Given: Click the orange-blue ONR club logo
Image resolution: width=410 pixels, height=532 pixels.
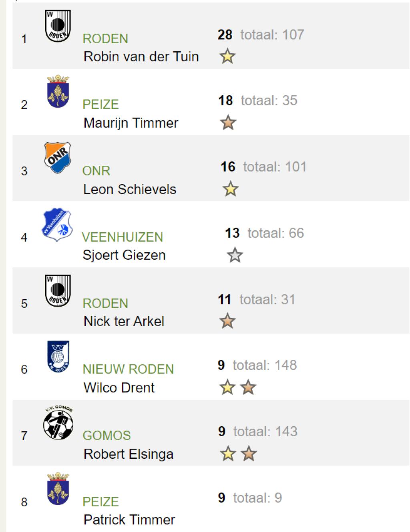Looking at the screenshot, I should (x=57, y=158).
